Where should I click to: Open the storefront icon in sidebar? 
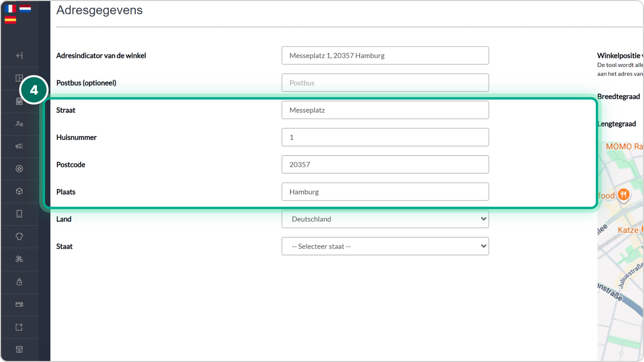point(19,350)
